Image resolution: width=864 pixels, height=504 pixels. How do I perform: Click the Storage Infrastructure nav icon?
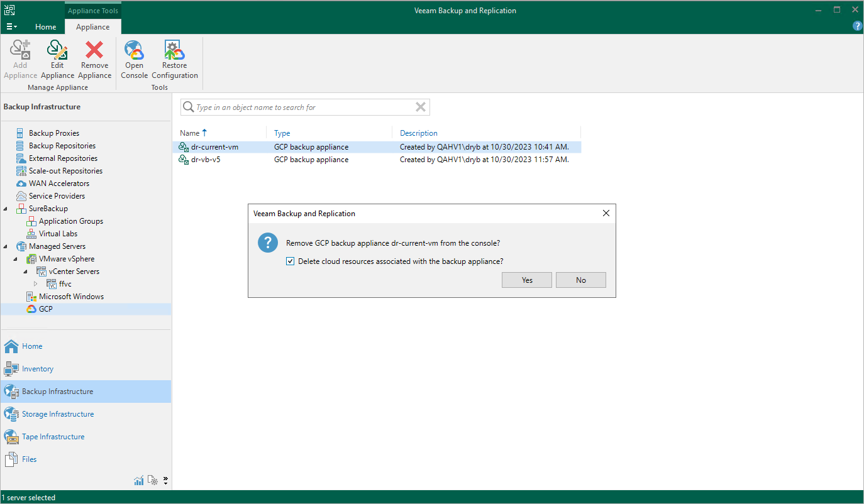coord(11,414)
